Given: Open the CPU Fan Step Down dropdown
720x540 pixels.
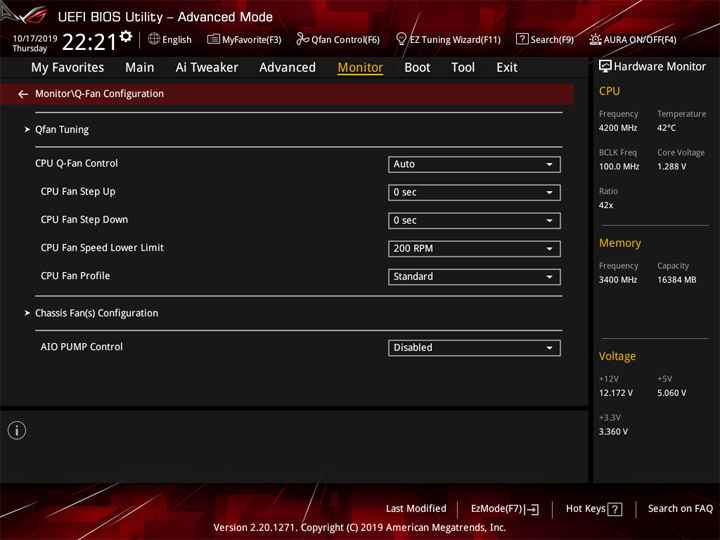Looking at the screenshot, I should click(474, 220).
